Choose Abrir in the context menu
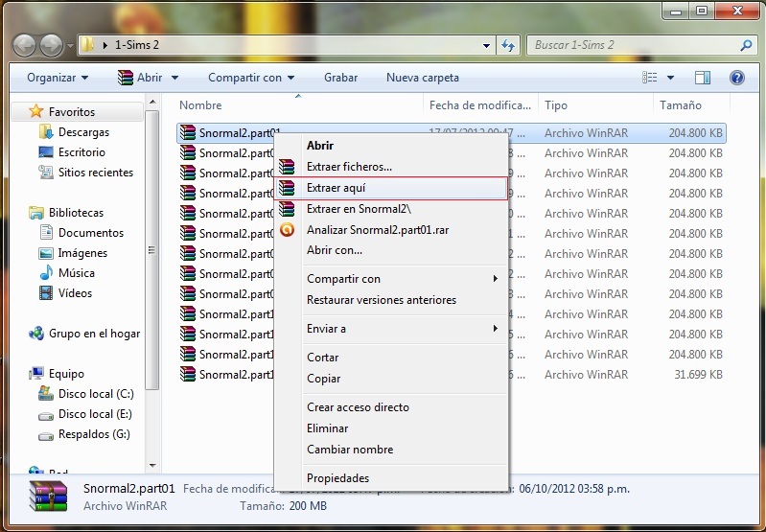 [x=391, y=145]
